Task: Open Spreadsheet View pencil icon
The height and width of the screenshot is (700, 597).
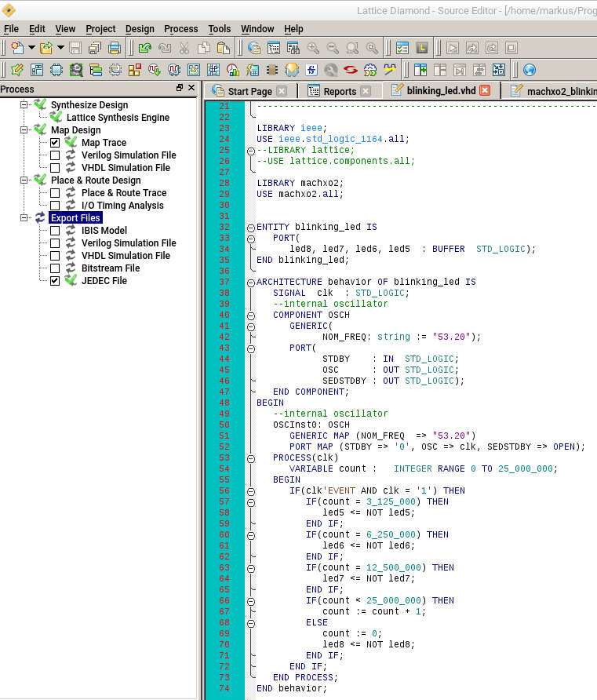Action: [17, 70]
